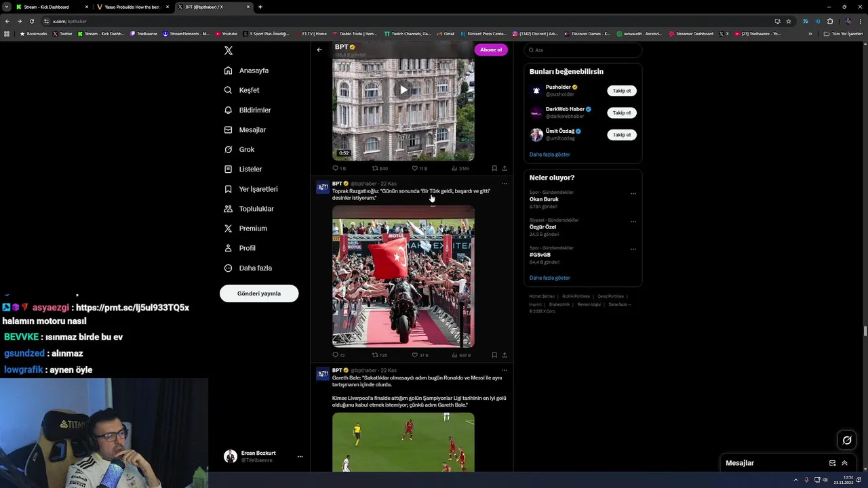Repost the Toprak Razgatlıoğlu post
This screenshot has width=868, height=488.
(380, 355)
